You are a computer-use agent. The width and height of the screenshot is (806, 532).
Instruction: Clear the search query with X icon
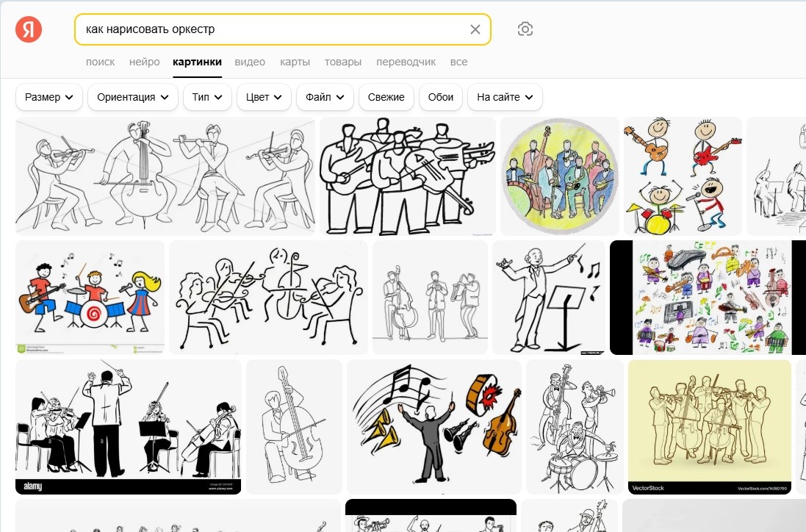475,29
